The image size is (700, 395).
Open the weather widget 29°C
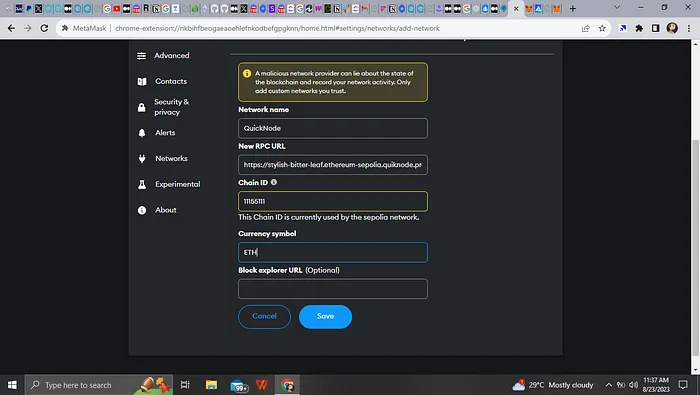(553, 385)
